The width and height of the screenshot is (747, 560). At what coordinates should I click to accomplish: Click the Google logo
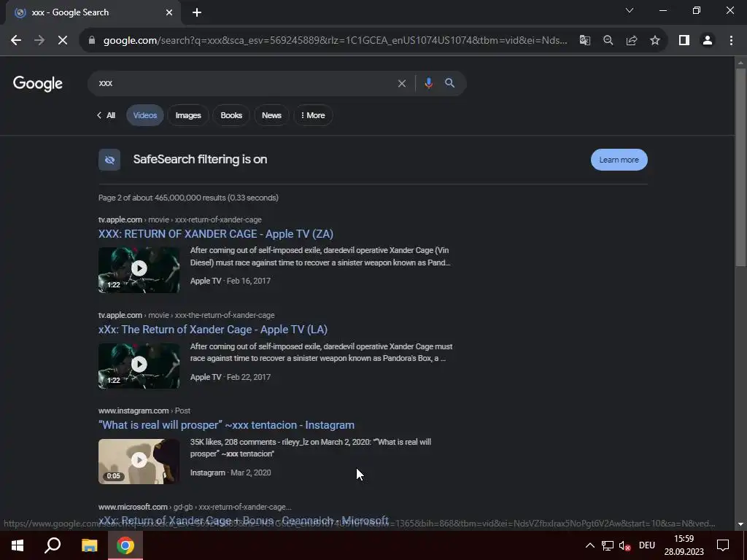(x=38, y=84)
